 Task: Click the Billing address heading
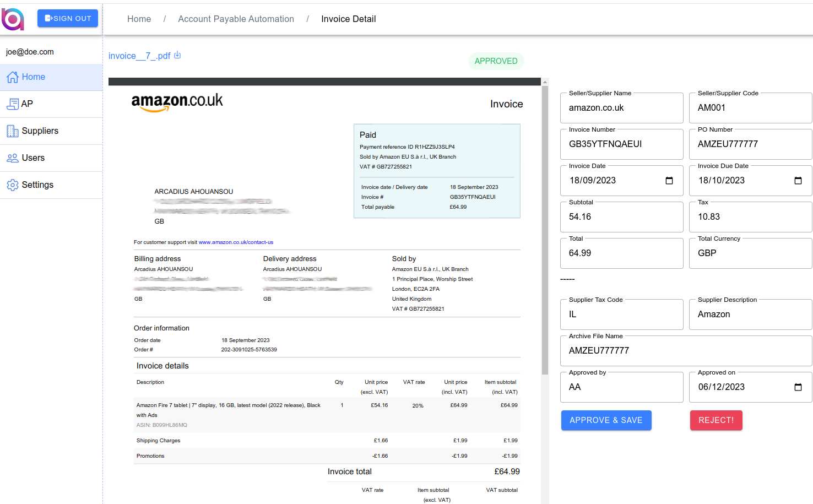[158, 259]
